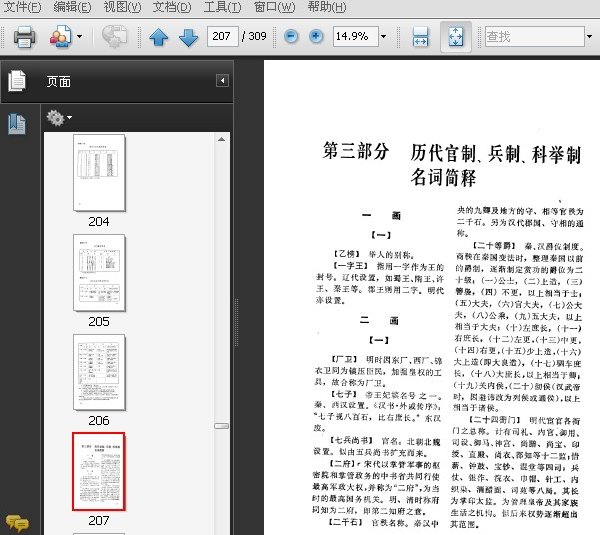Screen dimensions: 600x535
Task: Click the total page count / 309
Action: [254, 36]
